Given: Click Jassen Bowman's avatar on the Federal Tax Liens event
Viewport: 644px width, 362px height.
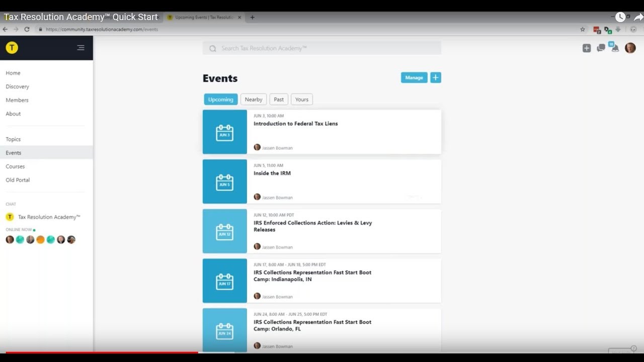Looking at the screenshot, I should pyautogui.click(x=257, y=147).
